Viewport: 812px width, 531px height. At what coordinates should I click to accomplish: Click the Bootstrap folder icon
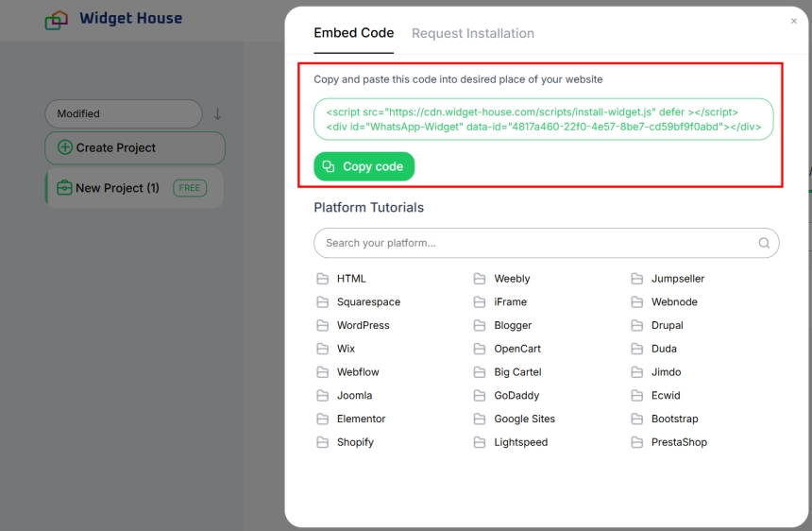[x=637, y=420]
